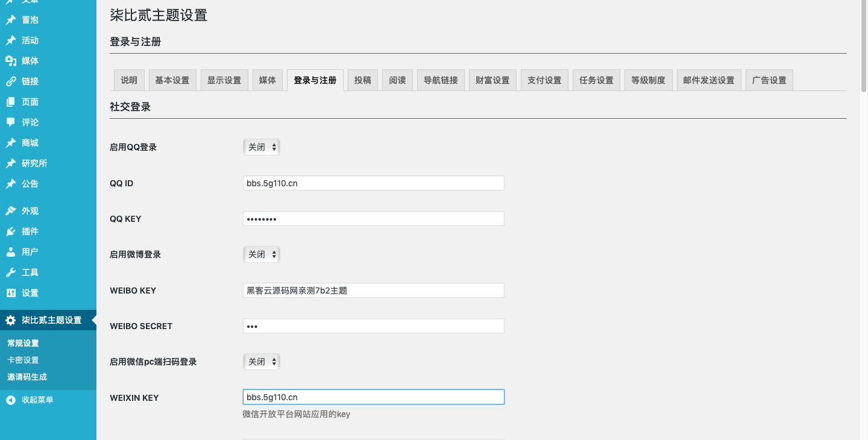Click the WEIBO KEY input field
The height and width of the screenshot is (440, 868).
click(373, 291)
